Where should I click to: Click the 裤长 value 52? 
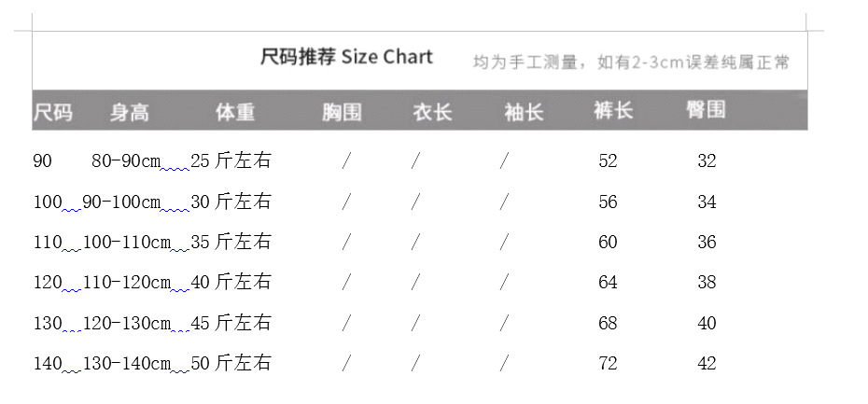(608, 161)
